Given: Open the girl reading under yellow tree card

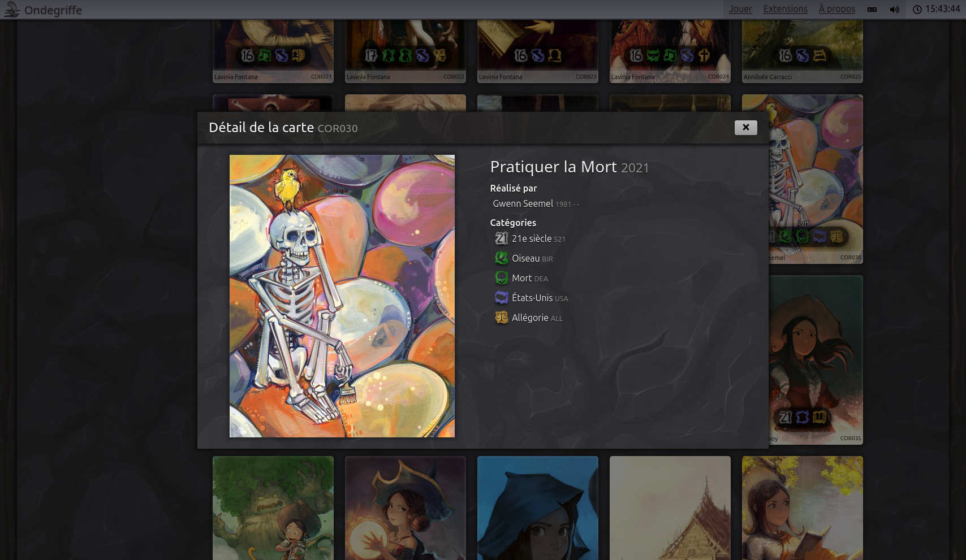Looking at the screenshot, I should click(x=803, y=508).
